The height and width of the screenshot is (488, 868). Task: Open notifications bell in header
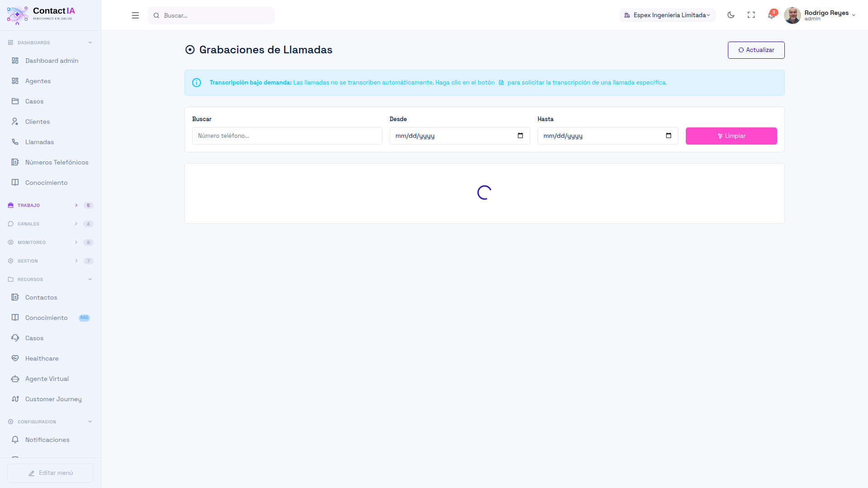[771, 15]
